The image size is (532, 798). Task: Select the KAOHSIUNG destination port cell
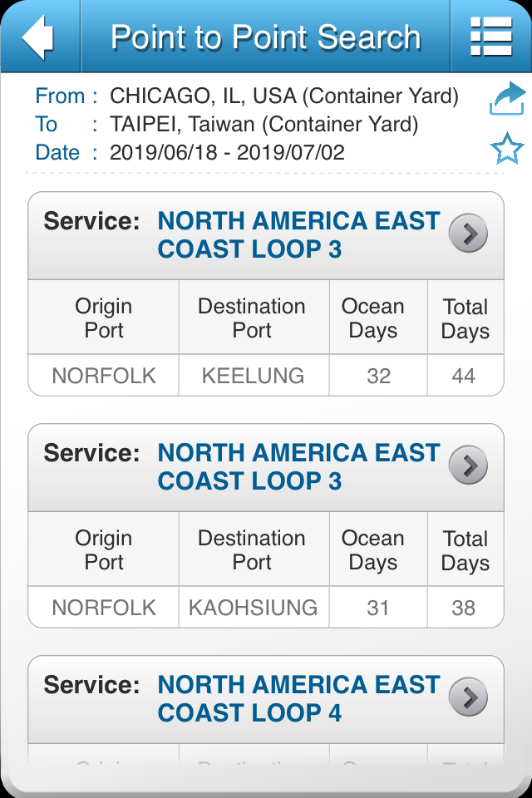tap(253, 608)
